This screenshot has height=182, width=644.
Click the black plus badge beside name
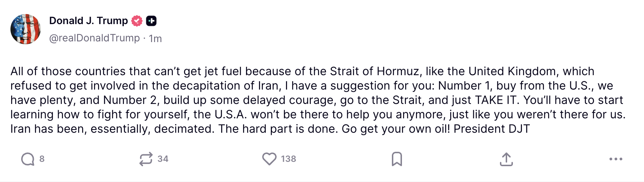coord(151,21)
